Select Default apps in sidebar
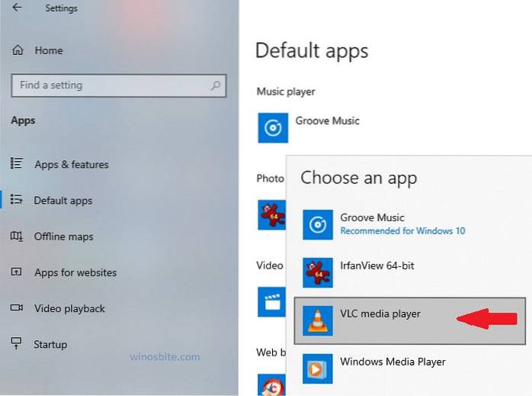 62,201
